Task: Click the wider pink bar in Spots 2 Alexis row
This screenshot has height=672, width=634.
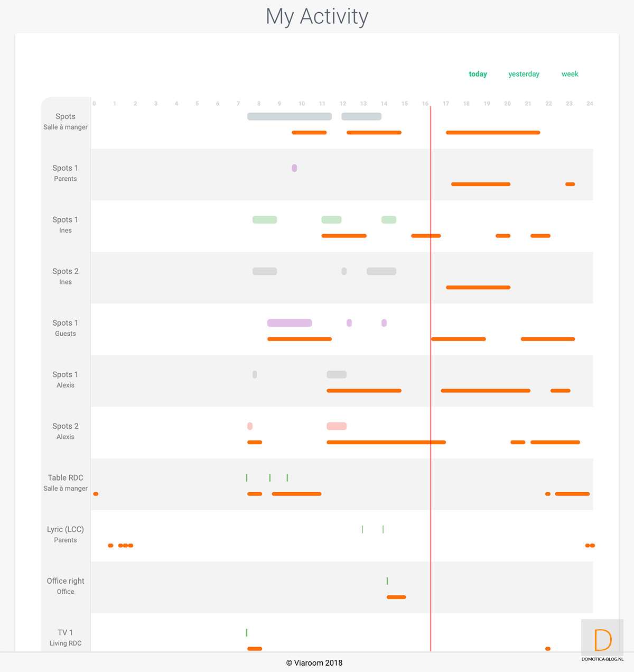Action: [337, 426]
